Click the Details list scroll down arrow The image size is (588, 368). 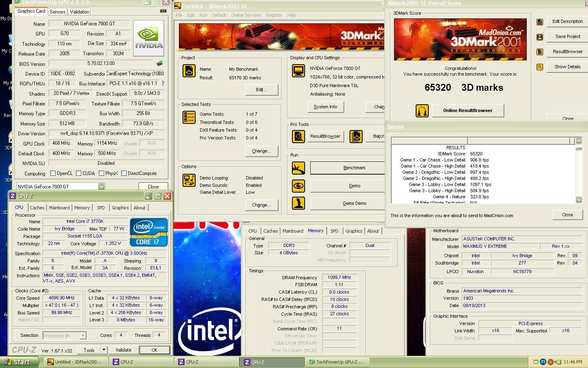[x=579, y=200]
